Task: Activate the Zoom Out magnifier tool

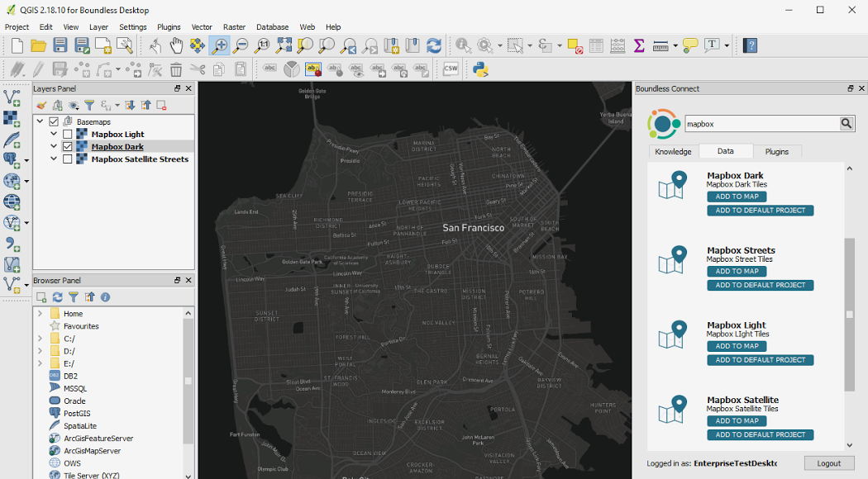Action: 241,46
